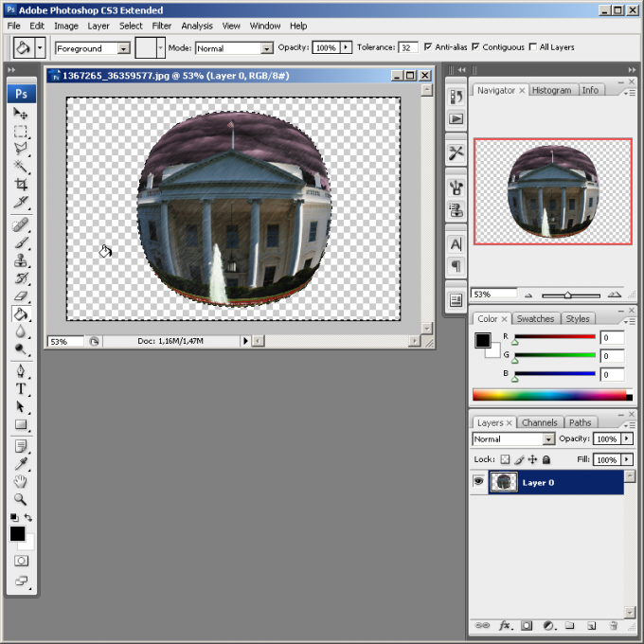Open the Actions panel icon
Screen dimensions: 644x644
456,119
